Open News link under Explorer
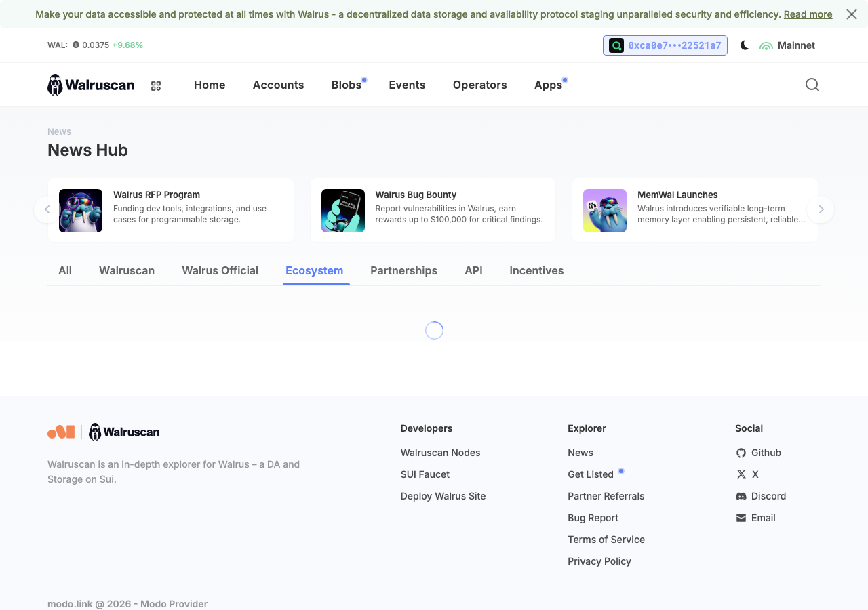The width and height of the screenshot is (868, 610). [x=580, y=453]
